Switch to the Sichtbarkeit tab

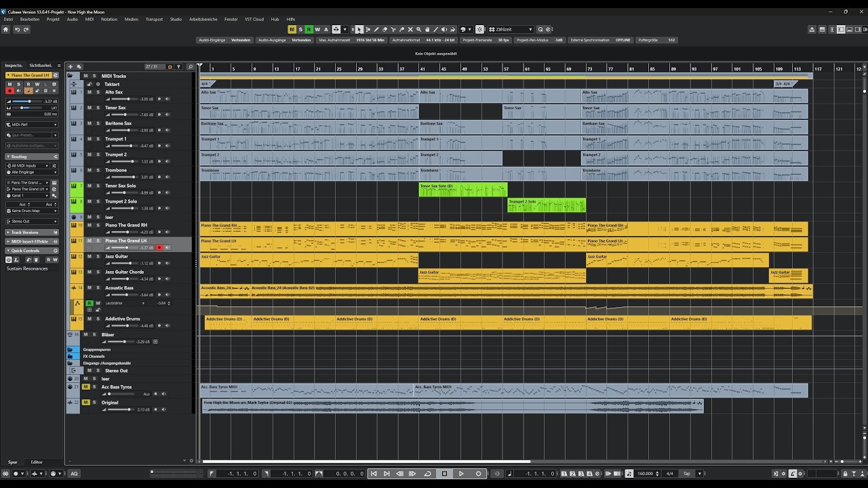41,65
